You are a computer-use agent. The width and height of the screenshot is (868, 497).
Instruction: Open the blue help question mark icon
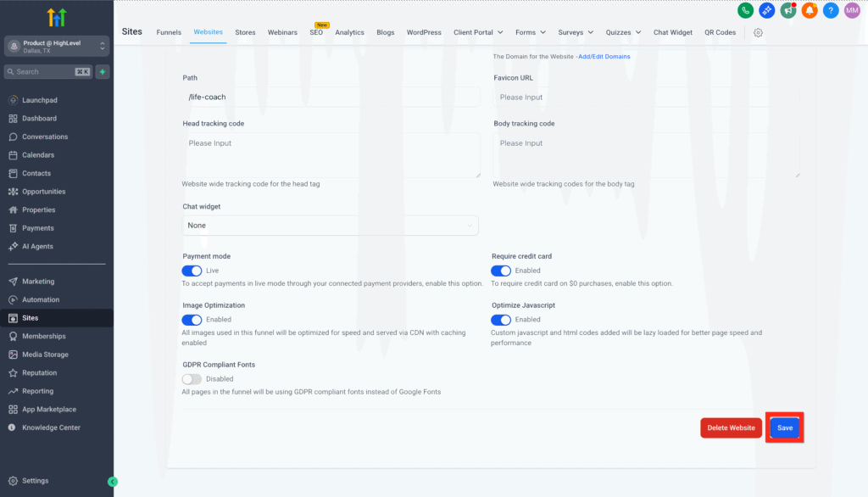831,10
